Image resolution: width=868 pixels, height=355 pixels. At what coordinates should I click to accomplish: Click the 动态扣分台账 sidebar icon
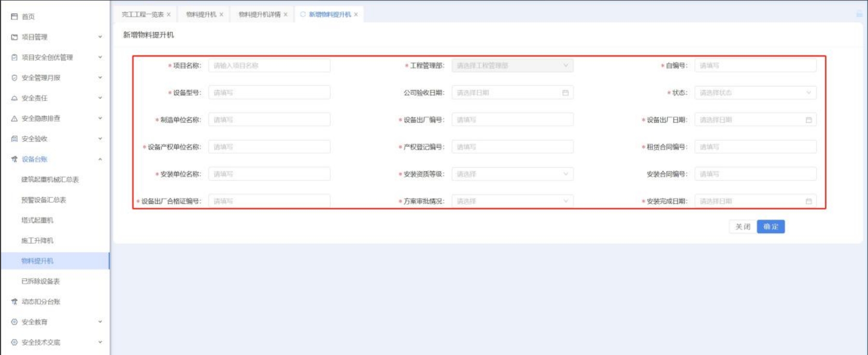[15, 302]
